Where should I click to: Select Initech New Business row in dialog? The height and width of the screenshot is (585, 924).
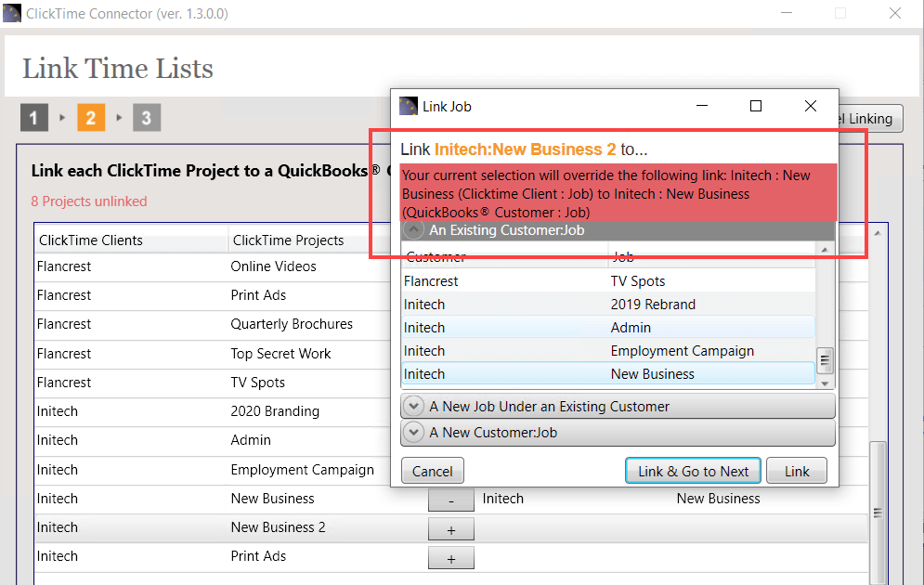pyautogui.click(x=607, y=374)
